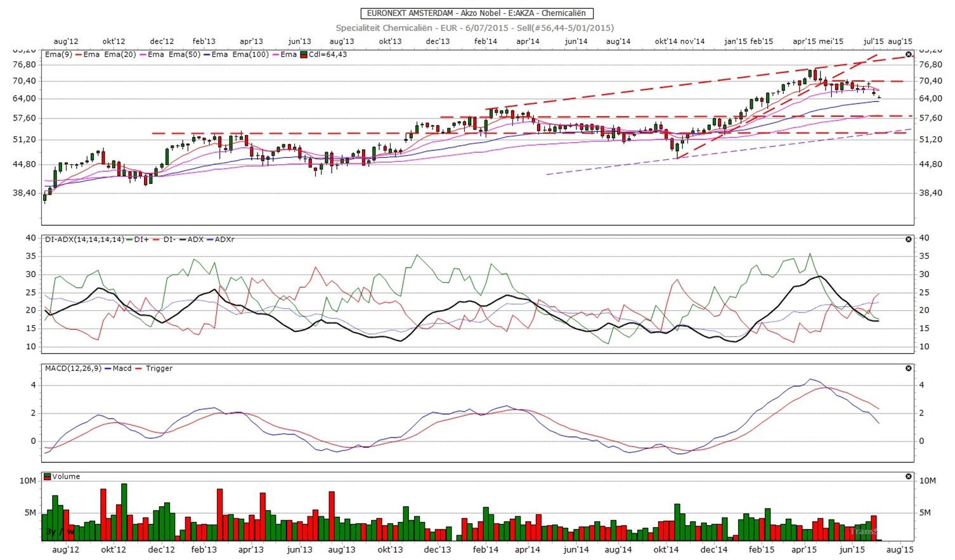Click jun'14 on the top date axis

pyautogui.click(x=576, y=41)
